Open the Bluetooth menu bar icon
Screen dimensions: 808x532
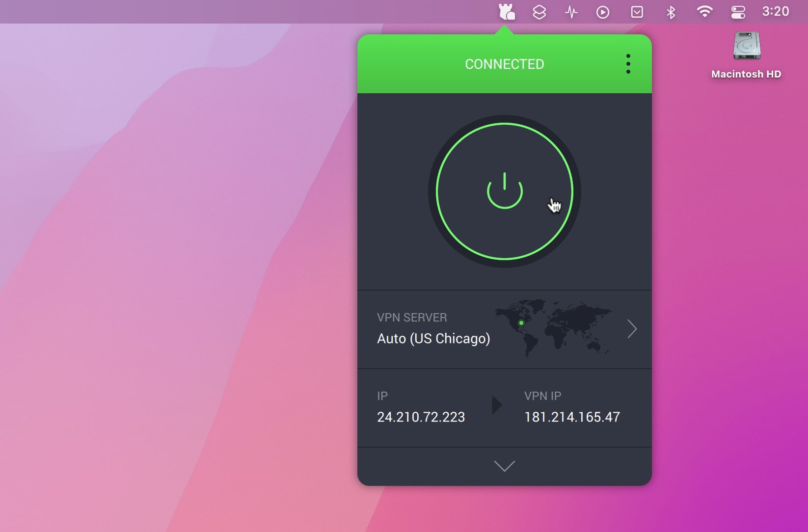click(671, 12)
